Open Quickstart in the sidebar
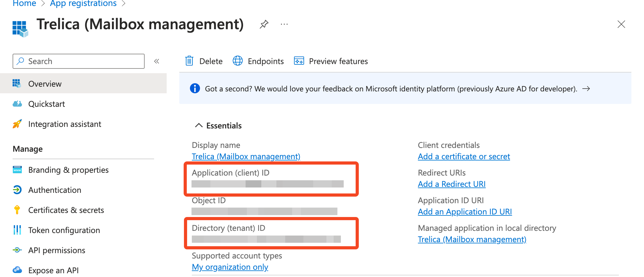644x277 pixels. [47, 104]
